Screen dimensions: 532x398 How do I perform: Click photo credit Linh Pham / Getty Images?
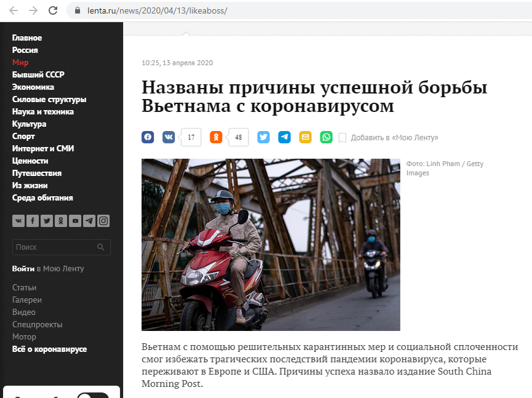(445, 169)
